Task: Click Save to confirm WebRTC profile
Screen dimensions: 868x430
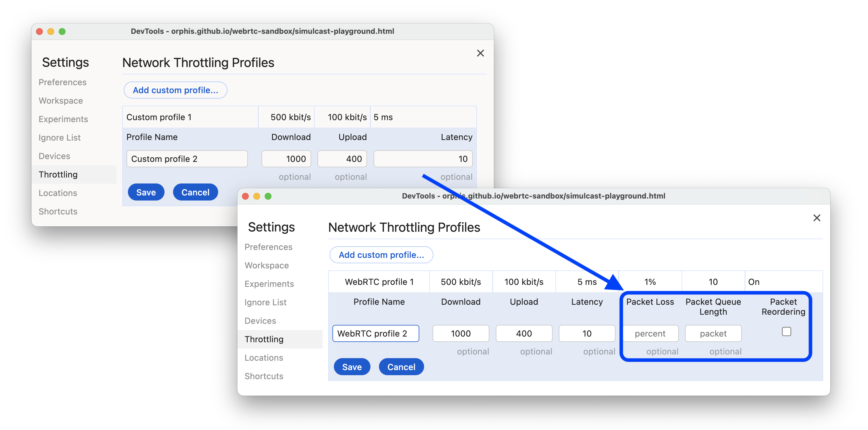Action: point(351,366)
